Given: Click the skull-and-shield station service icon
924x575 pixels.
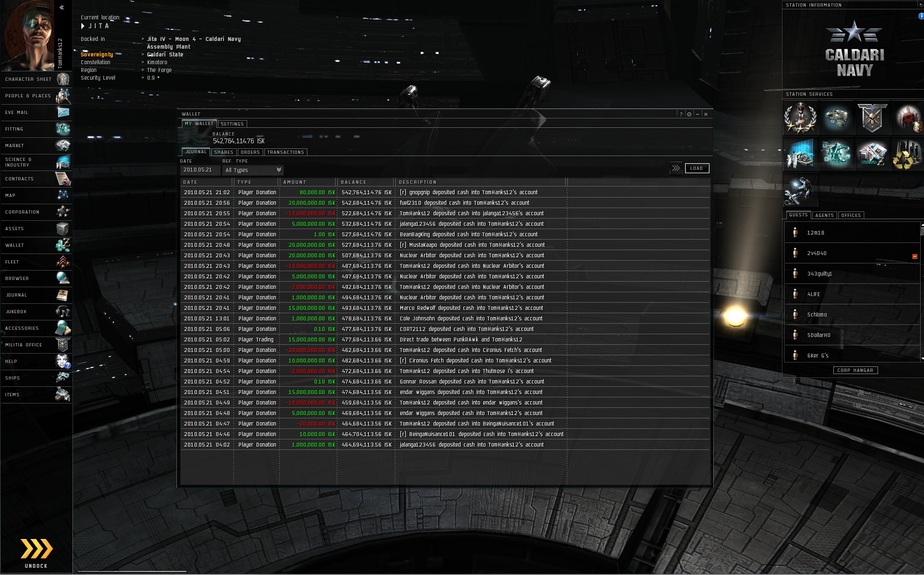Looking at the screenshot, I should point(872,118).
